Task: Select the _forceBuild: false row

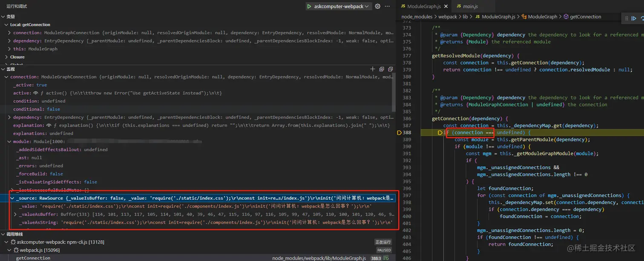Action: coord(197,174)
